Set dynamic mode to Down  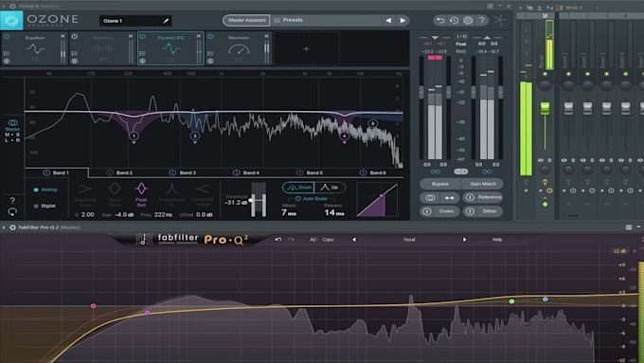pyautogui.click(x=298, y=188)
